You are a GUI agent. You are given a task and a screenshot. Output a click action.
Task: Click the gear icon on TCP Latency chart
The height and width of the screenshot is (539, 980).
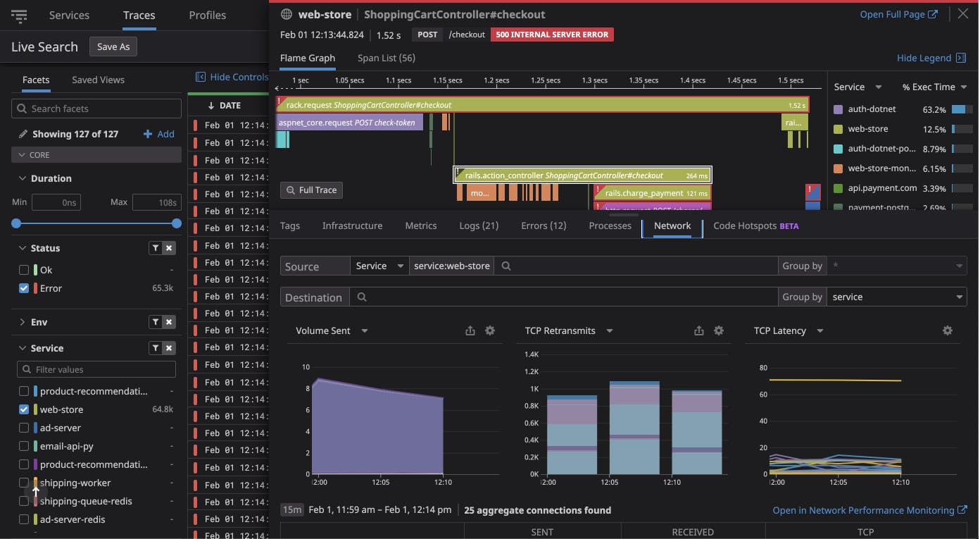point(948,330)
